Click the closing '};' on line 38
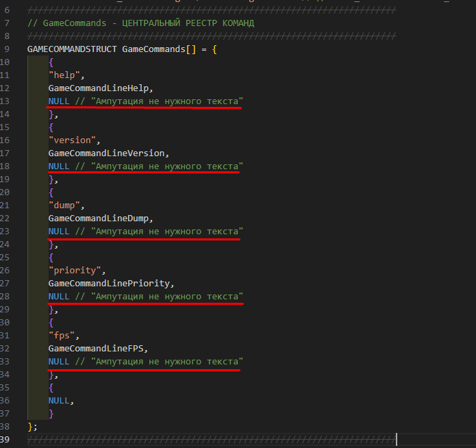476x448 pixels. pos(32,427)
